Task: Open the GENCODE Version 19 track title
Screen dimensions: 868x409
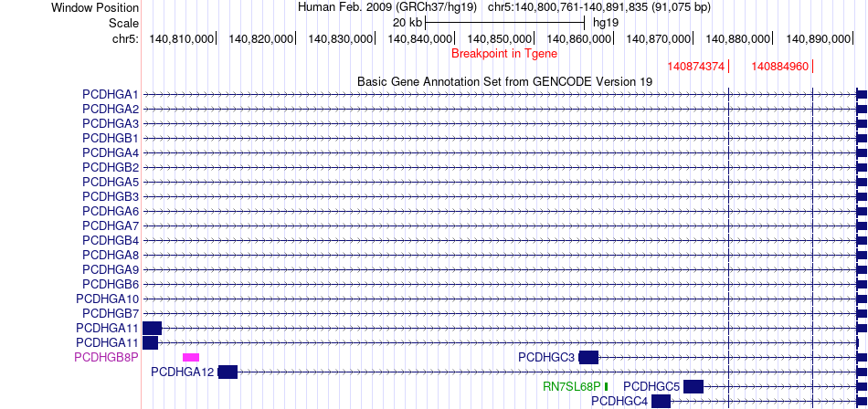Action: click(504, 81)
